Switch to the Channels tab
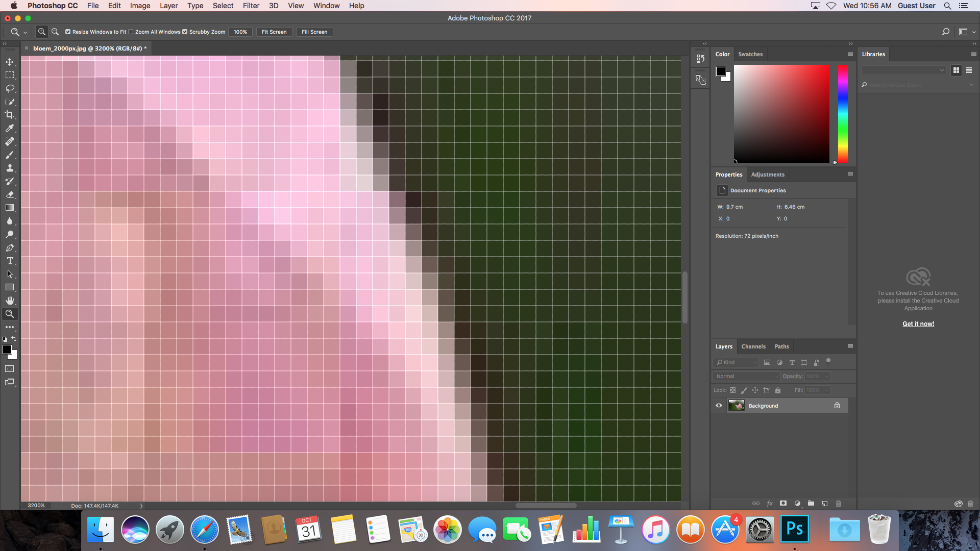Viewport: 980px width, 551px height. pyautogui.click(x=753, y=346)
